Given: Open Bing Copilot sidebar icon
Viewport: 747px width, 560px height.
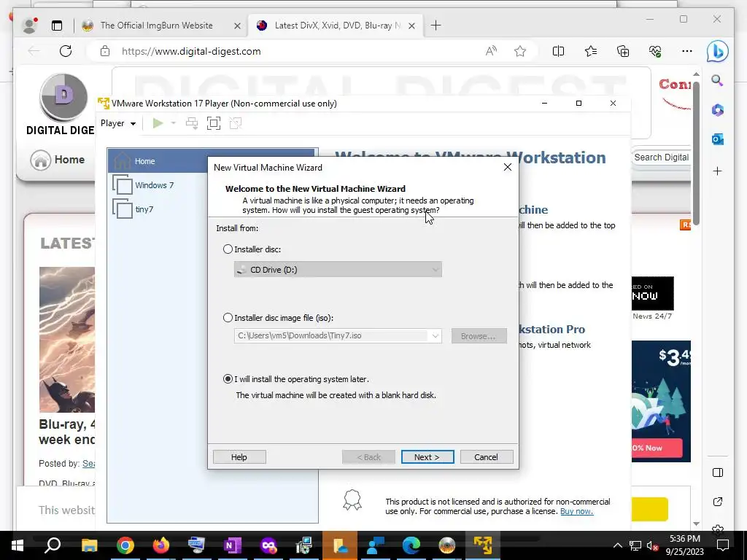Looking at the screenshot, I should pyautogui.click(x=717, y=52).
